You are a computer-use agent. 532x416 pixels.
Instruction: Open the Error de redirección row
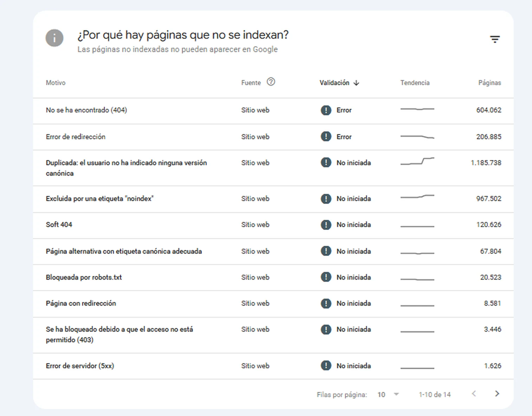coord(273,137)
